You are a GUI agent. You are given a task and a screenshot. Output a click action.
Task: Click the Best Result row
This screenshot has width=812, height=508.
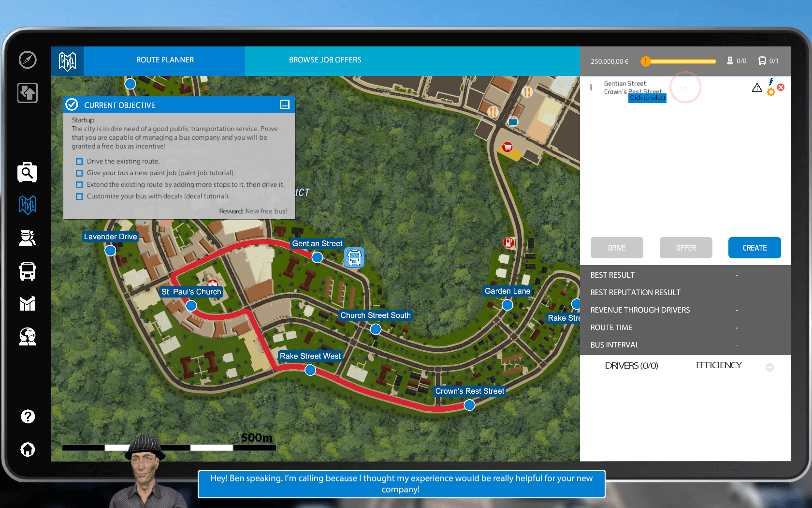(685, 275)
